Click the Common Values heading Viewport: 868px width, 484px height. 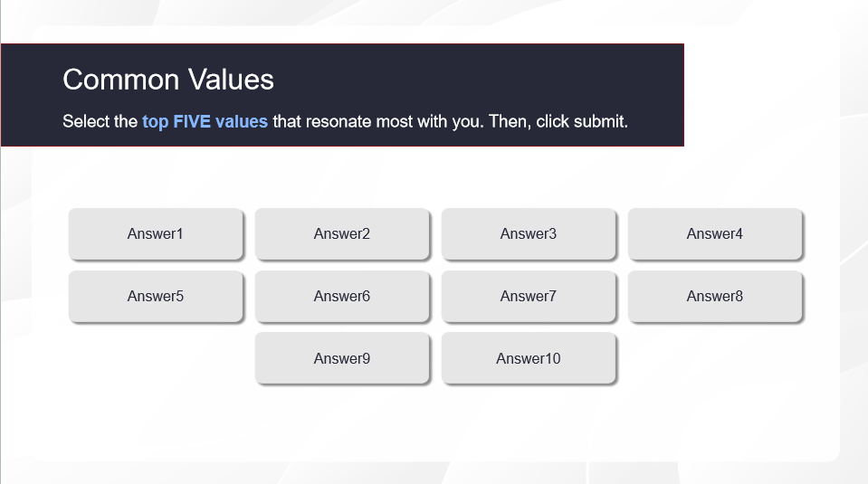click(168, 80)
